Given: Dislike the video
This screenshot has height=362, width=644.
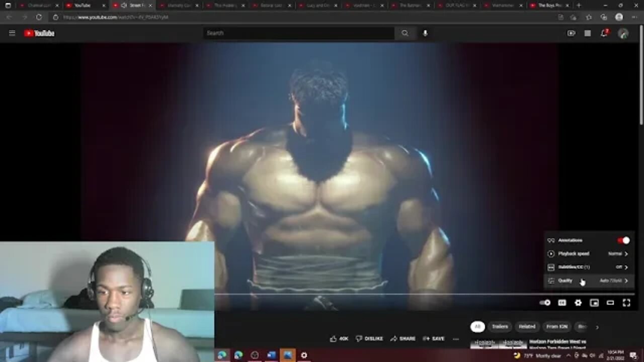Looking at the screenshot, I should coord(369,338).
